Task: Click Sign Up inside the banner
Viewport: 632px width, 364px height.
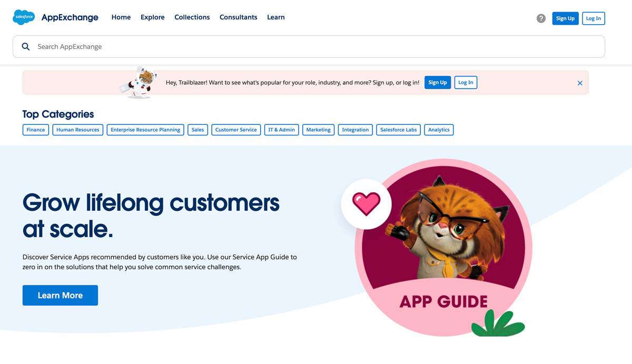Action: click(x=438, y=82)
